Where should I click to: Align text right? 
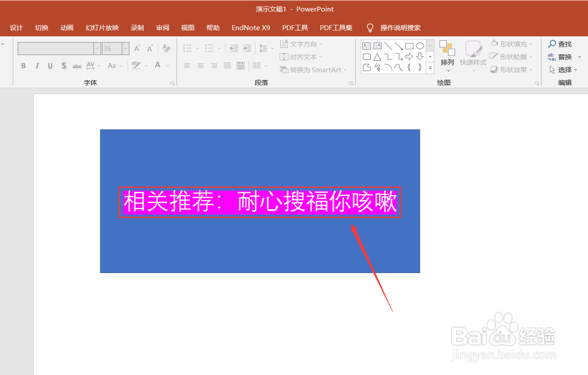coord(214,66)
